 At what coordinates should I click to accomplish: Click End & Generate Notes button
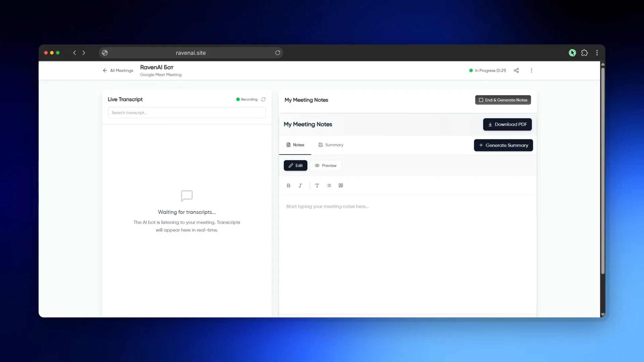coord(503,100)
